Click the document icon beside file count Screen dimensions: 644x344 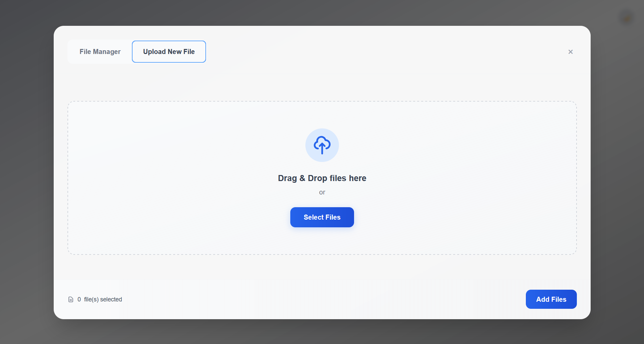71,299
